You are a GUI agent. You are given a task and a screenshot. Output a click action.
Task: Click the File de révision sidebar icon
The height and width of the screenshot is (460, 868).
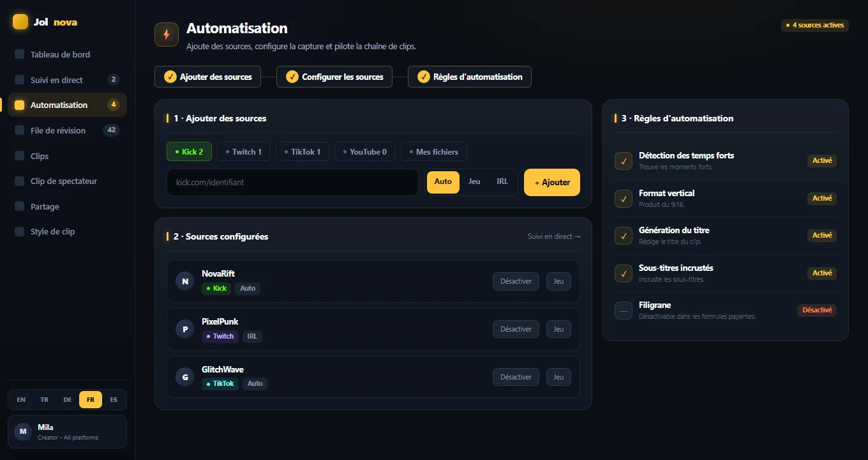point(19,130)
